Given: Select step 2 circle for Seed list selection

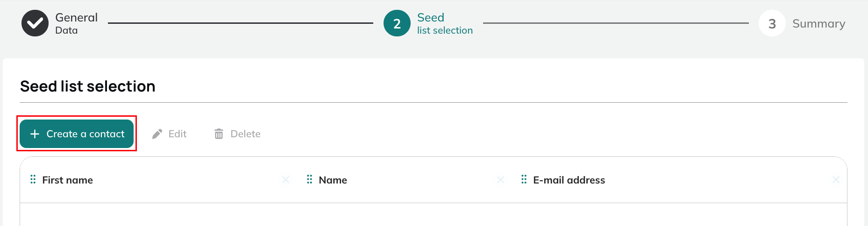Looking at the screenshot, I should (x=397, y=23).
